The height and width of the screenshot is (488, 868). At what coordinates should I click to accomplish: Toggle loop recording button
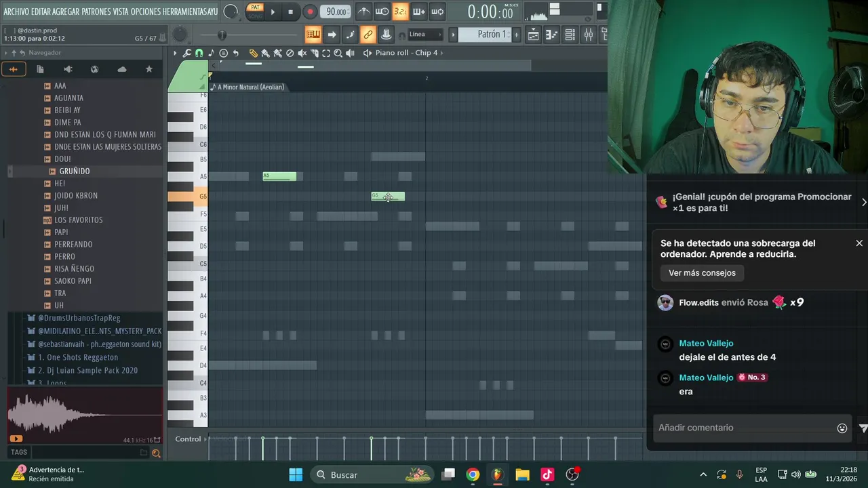pos(437,12)
